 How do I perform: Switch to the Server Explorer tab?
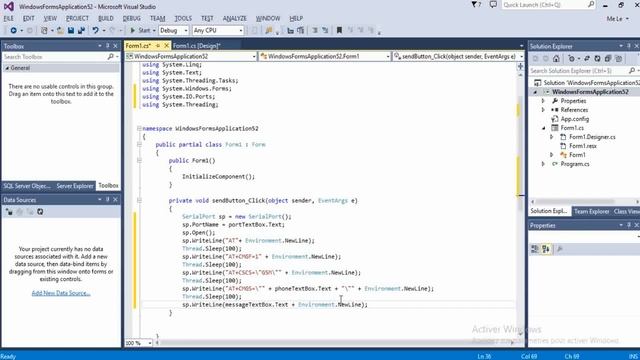pyautogui.click(x=75, y=186)
